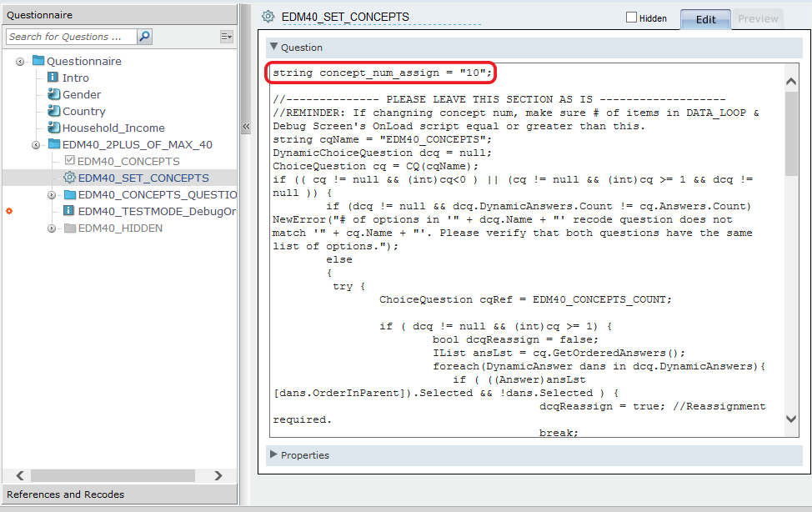Collapse the EDM40_2PLUS_OF_MAX_40 node

click(x=36, y=145)
